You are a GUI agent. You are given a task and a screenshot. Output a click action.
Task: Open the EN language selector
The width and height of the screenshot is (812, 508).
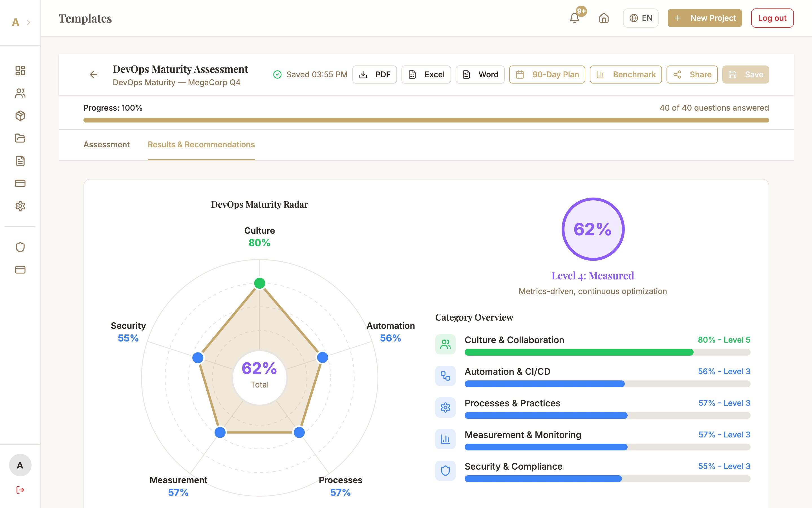(641, 18)
